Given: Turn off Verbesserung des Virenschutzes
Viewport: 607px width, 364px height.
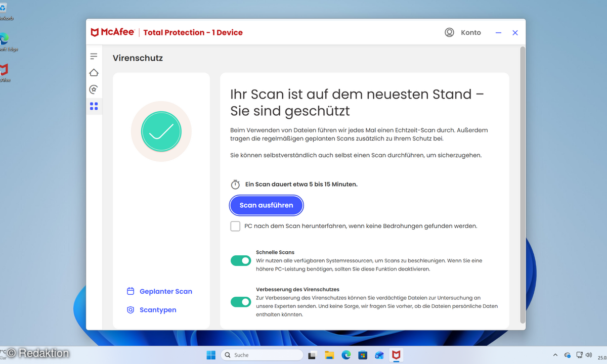Looking at the screenshot, I should tap(241, 301).
